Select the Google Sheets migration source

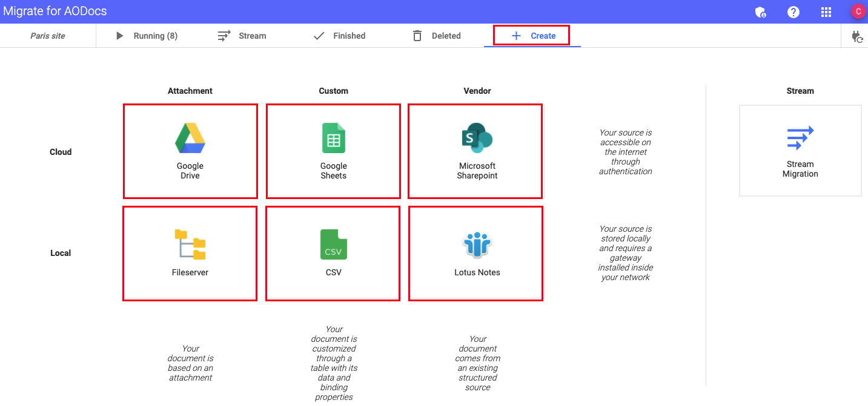[x=333, y=151]
